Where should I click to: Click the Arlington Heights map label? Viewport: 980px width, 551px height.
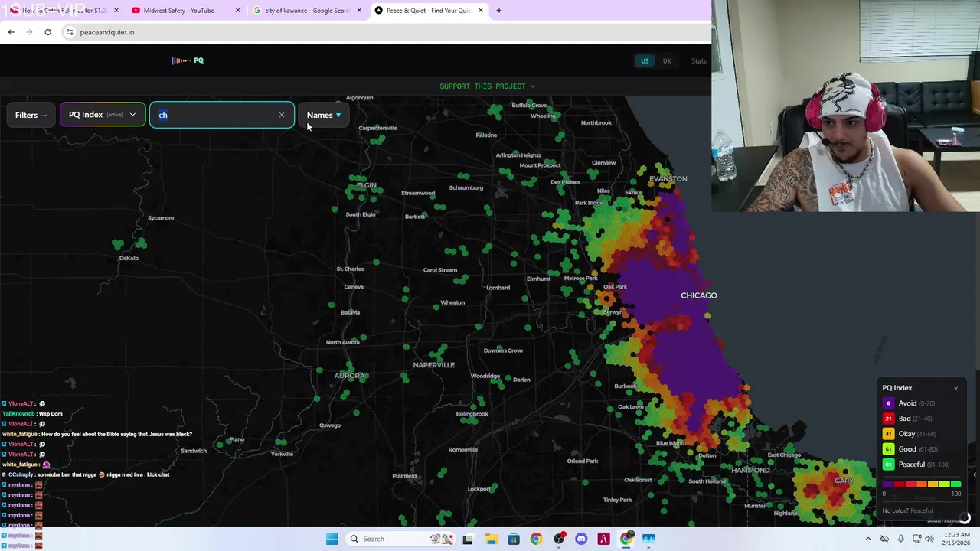coord(518,155)
